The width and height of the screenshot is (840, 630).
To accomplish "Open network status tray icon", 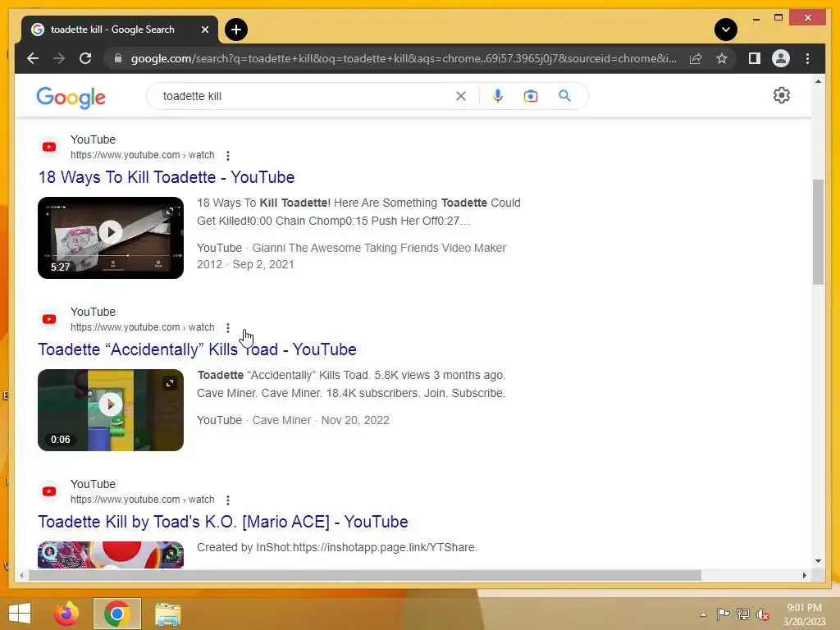I will pyautogui.click(x=743, y=614).
